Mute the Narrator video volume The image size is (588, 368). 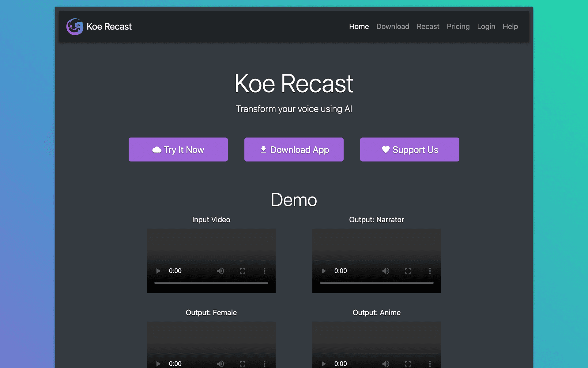[386, 271]
